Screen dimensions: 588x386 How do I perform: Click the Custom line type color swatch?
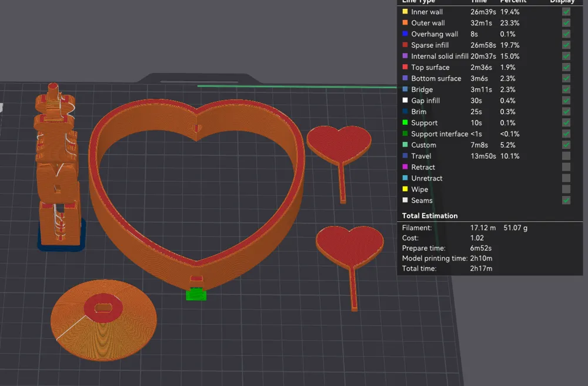405,145
